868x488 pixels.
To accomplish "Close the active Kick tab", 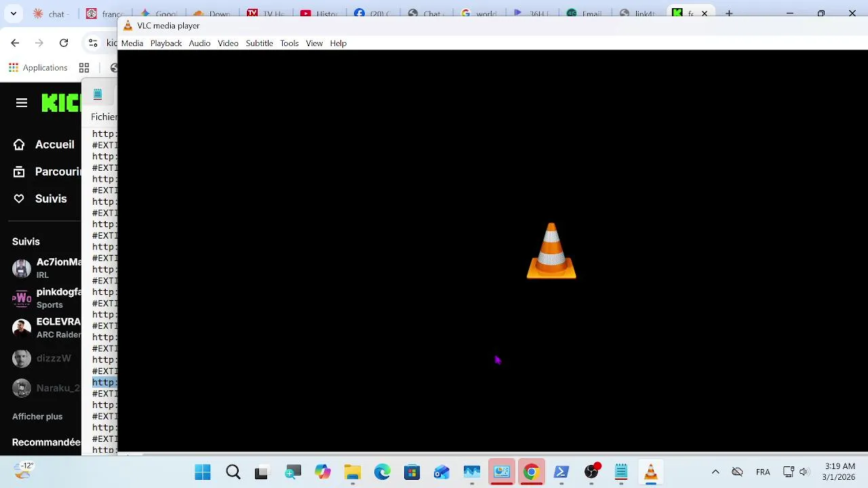I will [x=705, y=14].
